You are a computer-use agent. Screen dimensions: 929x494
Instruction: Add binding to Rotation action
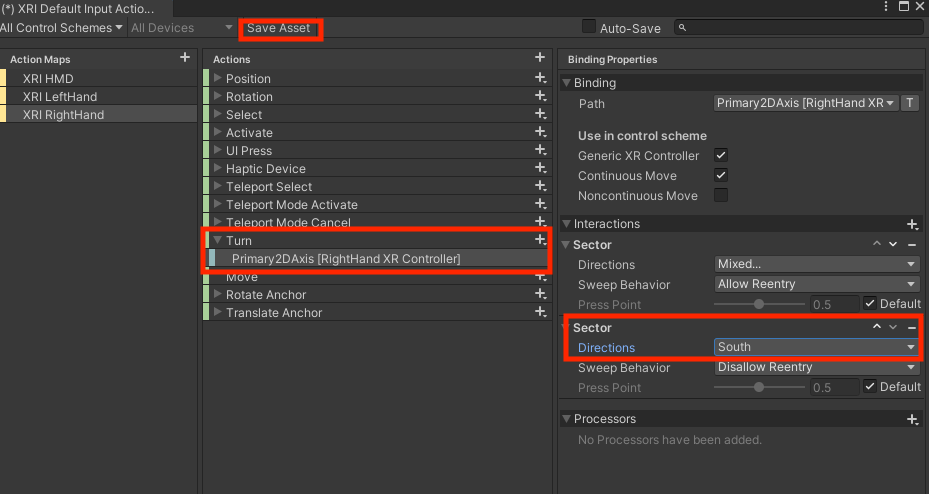pos(540,95)
